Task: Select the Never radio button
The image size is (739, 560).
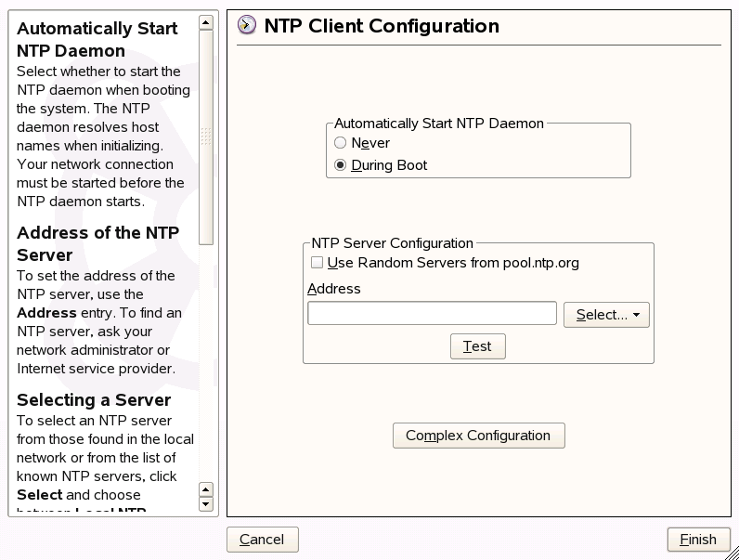Action: pos(341,143)
